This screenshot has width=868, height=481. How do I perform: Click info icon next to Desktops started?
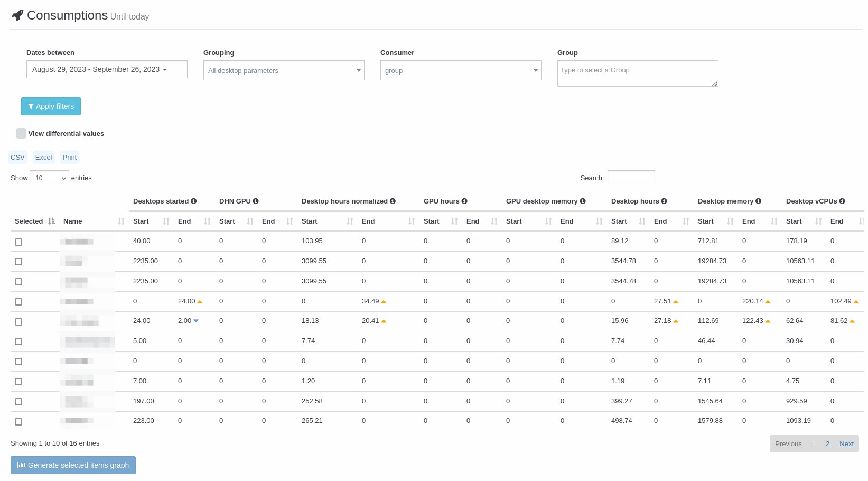pyautogui.click(x=194, y=201)
